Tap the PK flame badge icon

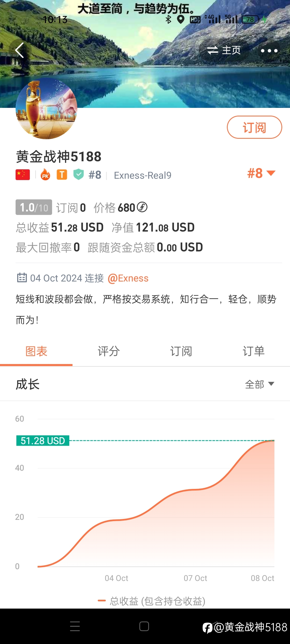(45, 175)
